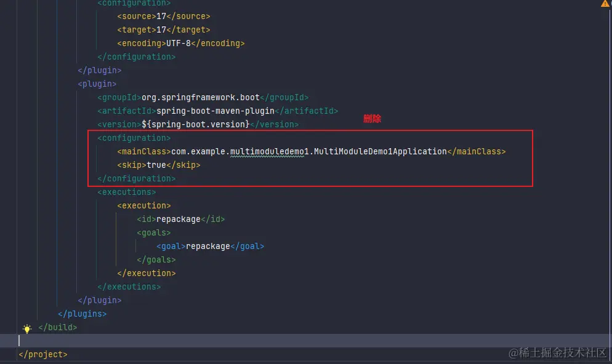Click the opening <goals> tag
The image size is (612, 364).
(x=154, y=232)
